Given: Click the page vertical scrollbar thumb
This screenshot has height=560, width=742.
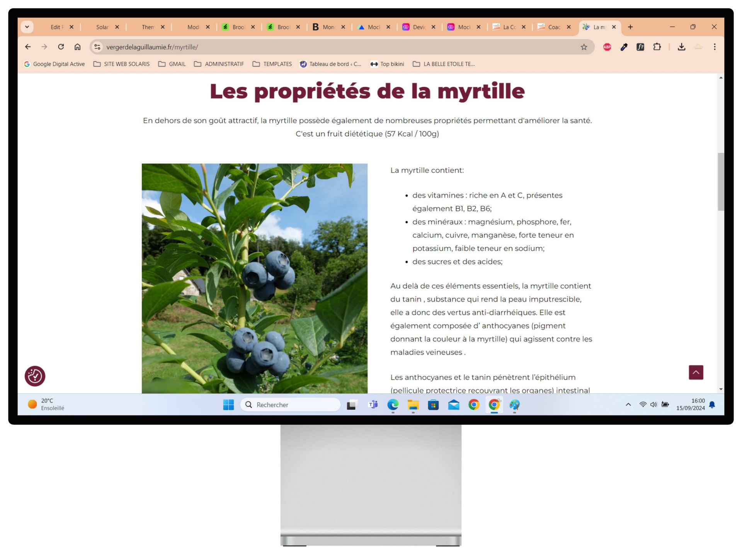Looking at the screenshot, I should pos(721,182).
